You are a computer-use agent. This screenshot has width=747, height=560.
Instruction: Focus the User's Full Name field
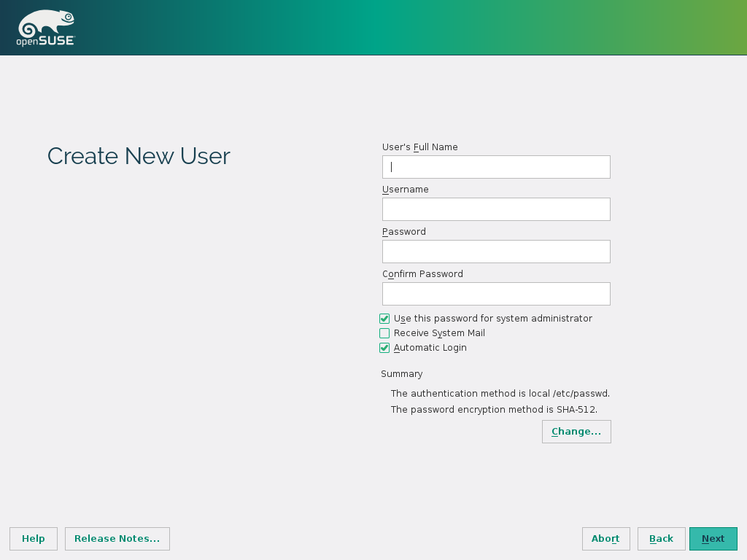pyautogui.click(x=496, y=167)
